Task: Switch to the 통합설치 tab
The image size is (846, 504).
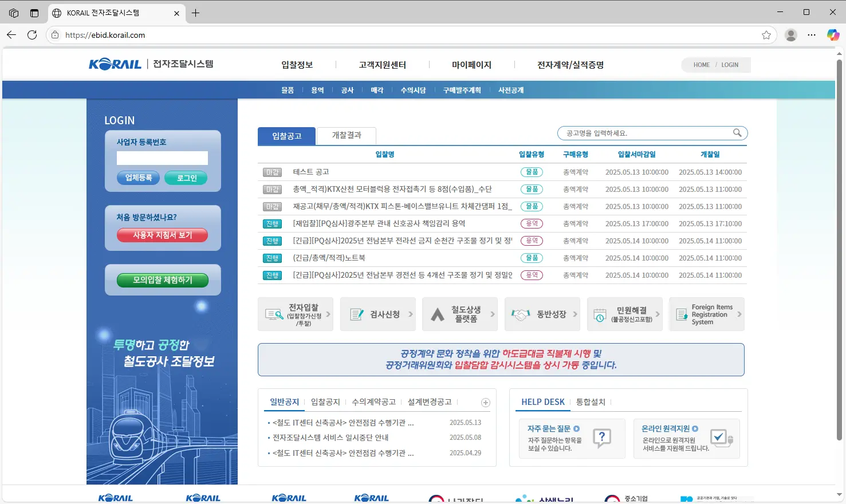Action: [591, 402]
